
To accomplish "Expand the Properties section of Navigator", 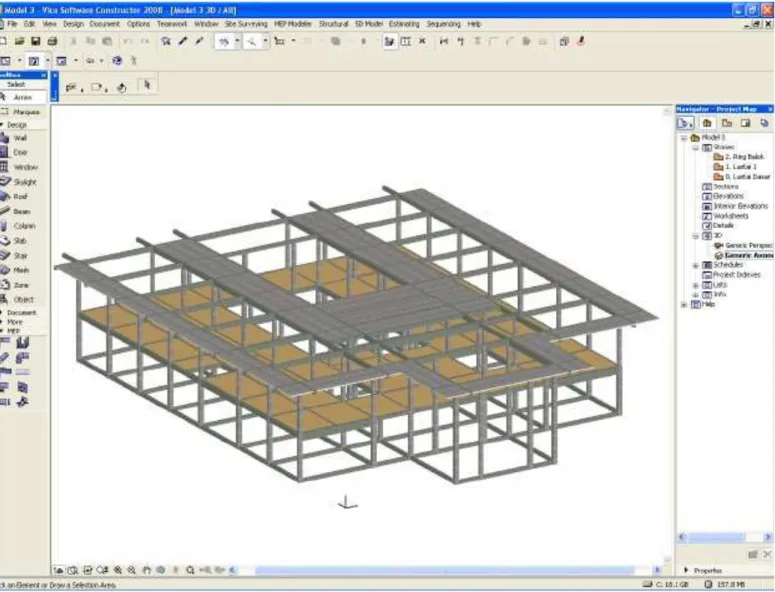I will pos(686,570).
